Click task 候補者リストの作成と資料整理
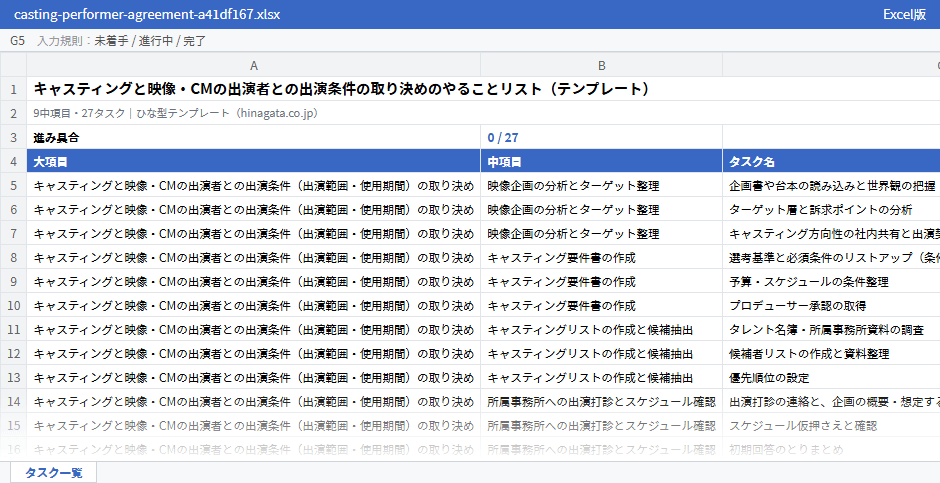 click(x=809, y=354)
